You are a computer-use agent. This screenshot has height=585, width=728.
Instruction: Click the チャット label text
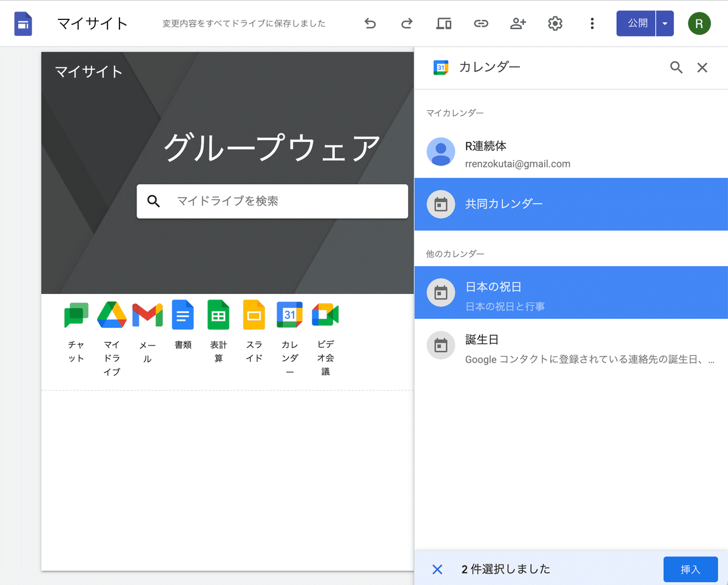tap(76, 352)
